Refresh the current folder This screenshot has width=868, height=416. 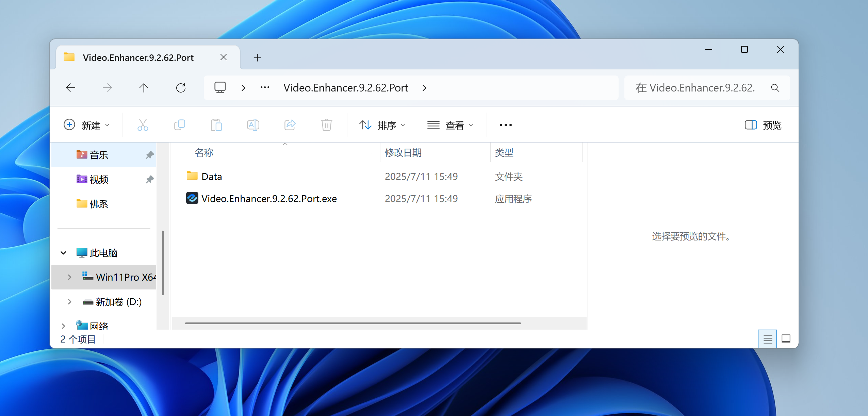pos(181,88)
